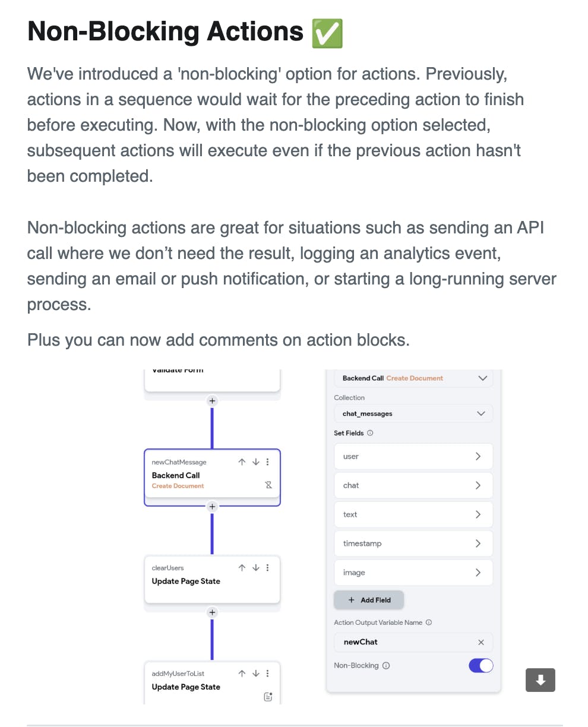This screenshot has width=588, height=727.
Task: Toggle the Non-Blocking switch off
Action: (481, 665)
